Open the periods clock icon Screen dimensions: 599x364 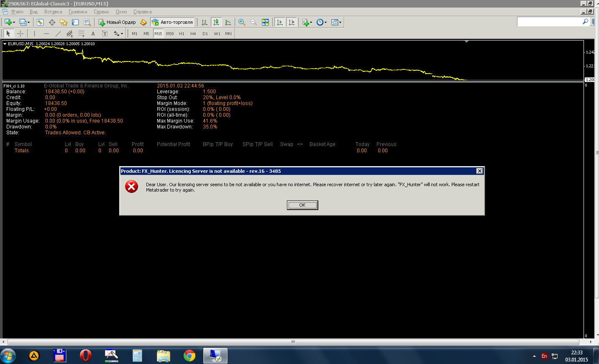coord(320,22)
